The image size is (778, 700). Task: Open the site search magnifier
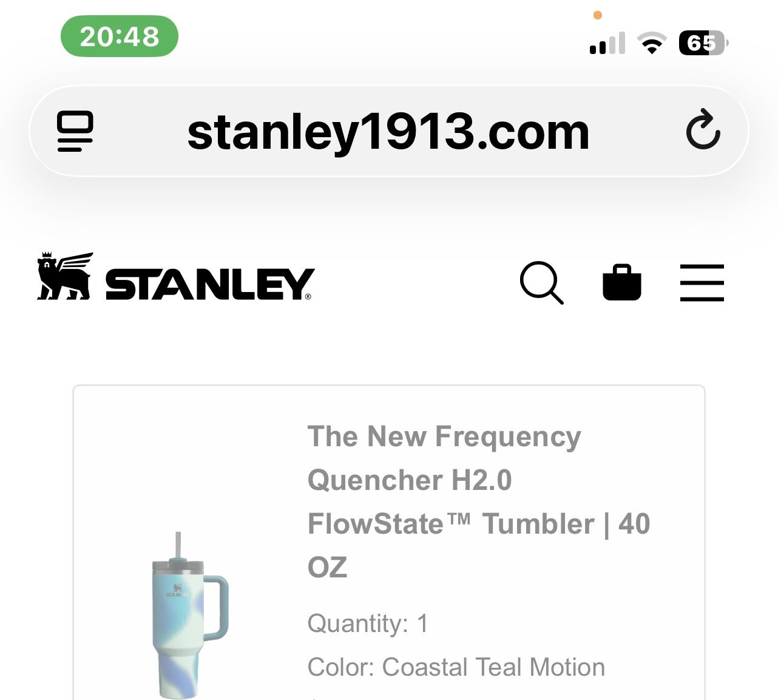click(541, 283)
